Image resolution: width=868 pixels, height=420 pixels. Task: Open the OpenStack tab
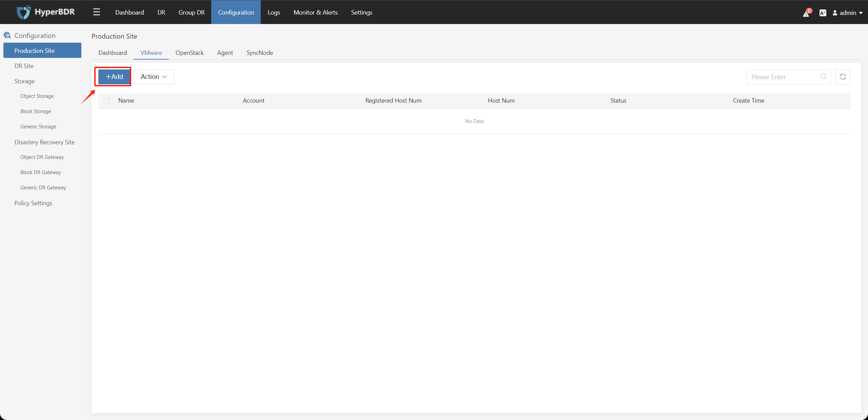point(190,52)
